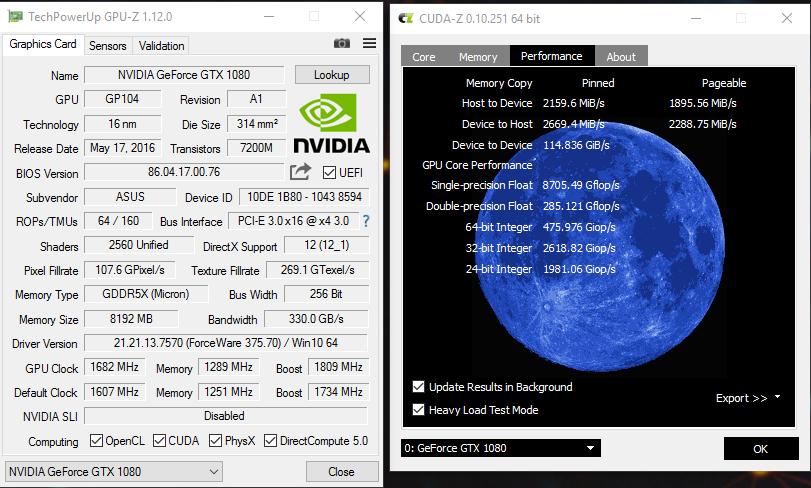Click the Bandwidth field 330.0 GB/s
811x488 pixels.
pyautogui.click(x=316, y=319)
